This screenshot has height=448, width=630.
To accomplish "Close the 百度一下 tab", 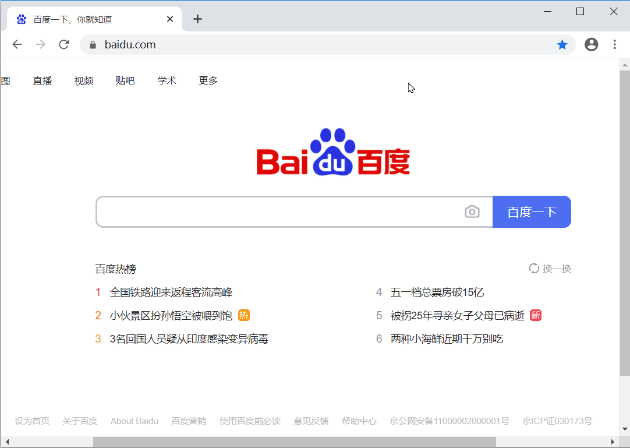I will [170, 19].
